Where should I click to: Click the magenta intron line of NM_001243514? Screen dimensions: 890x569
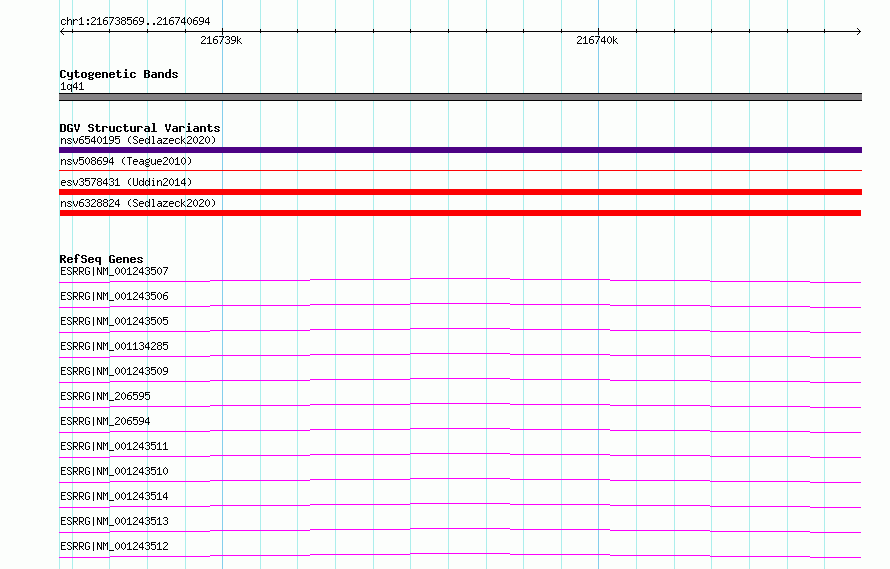coord(460,505)
